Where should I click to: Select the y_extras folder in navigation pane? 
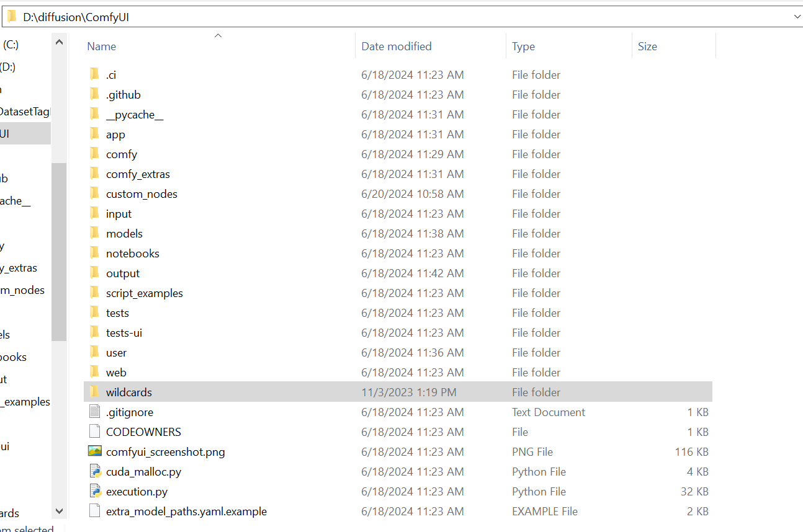tap(19, 268)
